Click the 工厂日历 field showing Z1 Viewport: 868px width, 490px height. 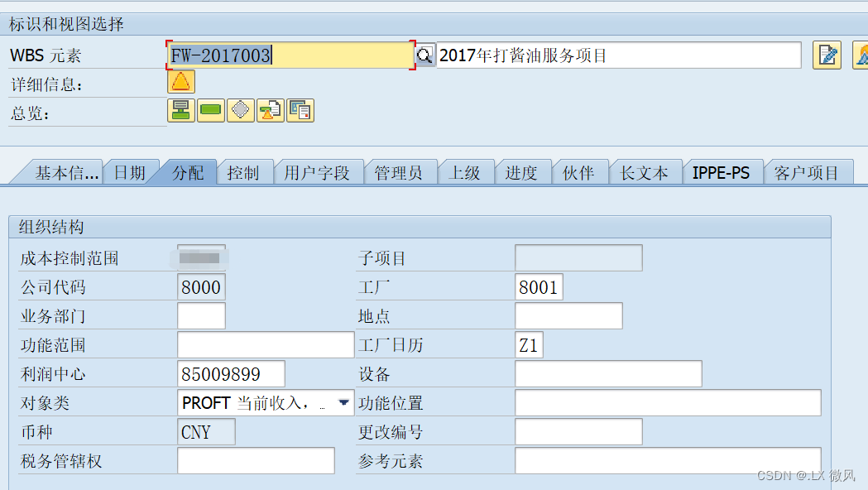pos(528,344)
